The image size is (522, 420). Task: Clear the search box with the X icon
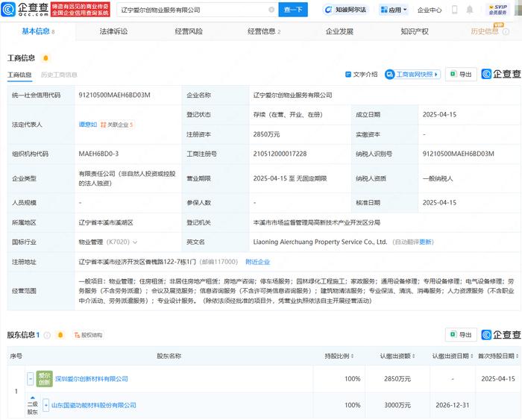(271, 10)
